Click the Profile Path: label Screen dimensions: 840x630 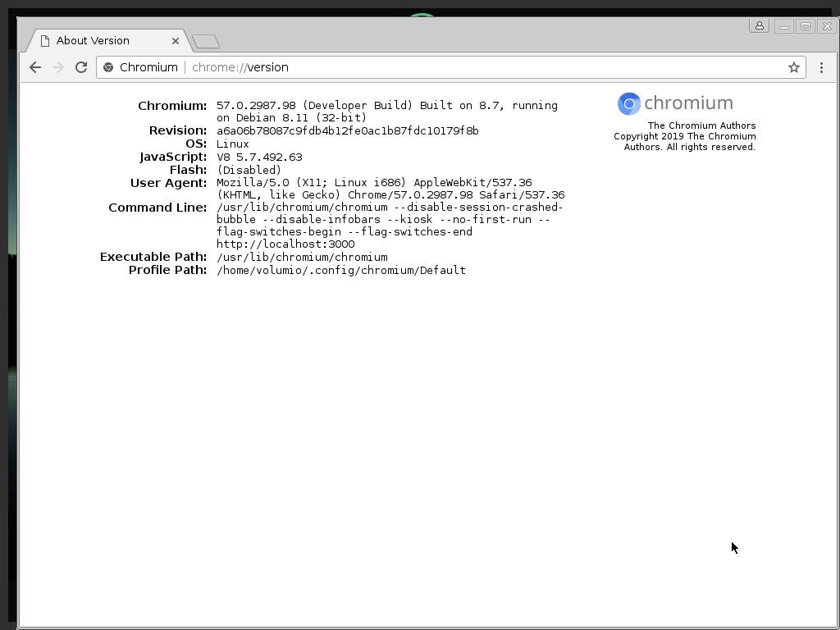click(x=167, y=270)
